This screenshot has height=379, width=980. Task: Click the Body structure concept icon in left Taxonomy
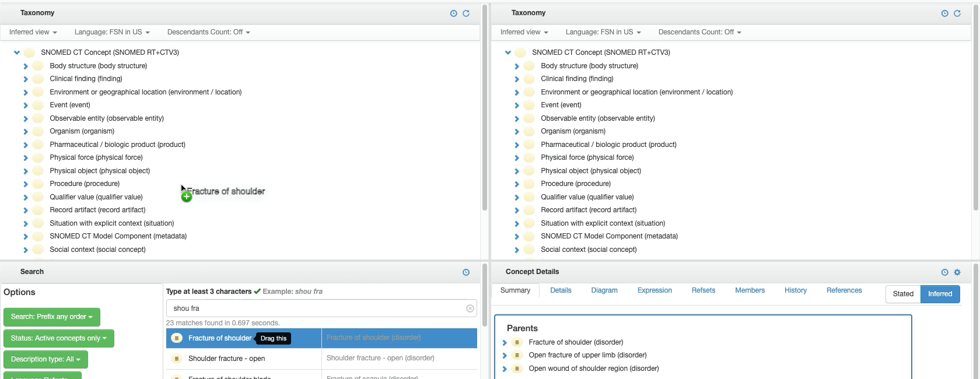pyautogui.click(x=38, y=66)
